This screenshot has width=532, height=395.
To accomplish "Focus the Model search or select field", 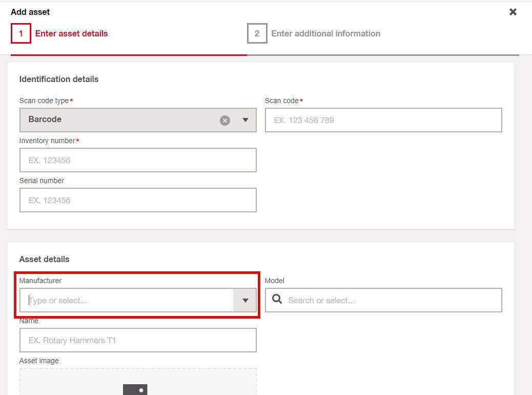I will (x=390, y=301).
